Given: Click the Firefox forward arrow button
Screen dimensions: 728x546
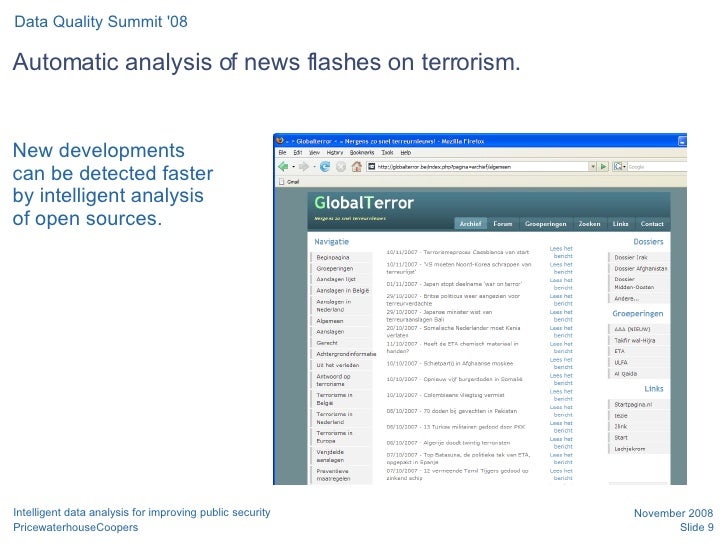Looking at the screenshot, I should point(304,167).
